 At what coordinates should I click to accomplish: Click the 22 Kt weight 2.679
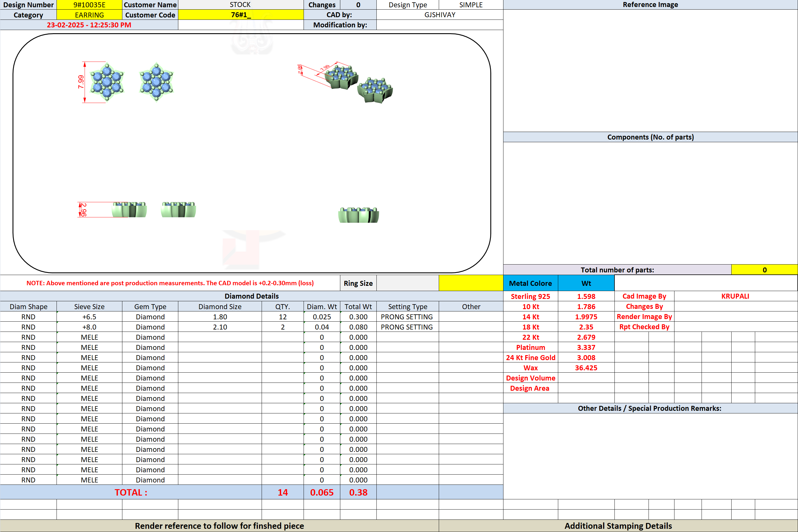(x=586, y=337)
